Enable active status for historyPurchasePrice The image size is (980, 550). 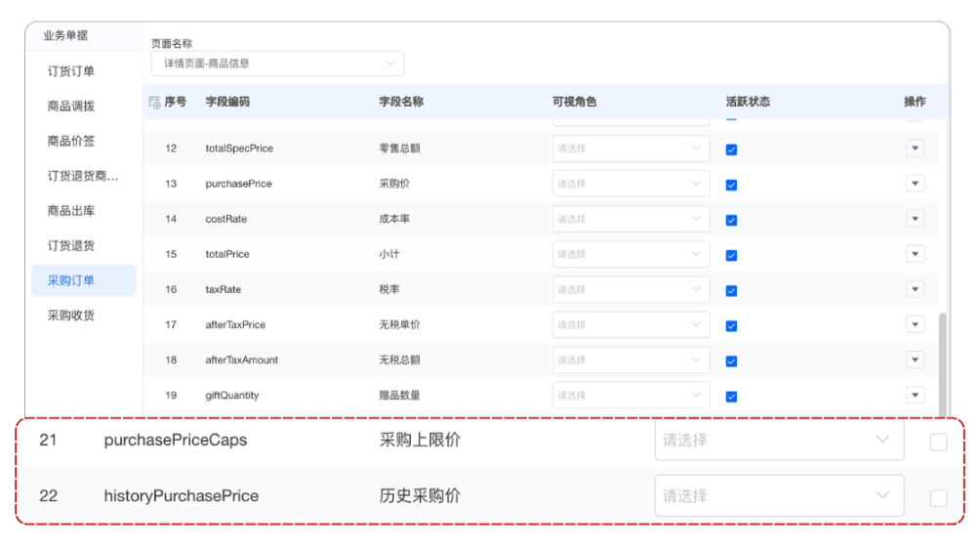pyautogui.click(x=938, y=498)
